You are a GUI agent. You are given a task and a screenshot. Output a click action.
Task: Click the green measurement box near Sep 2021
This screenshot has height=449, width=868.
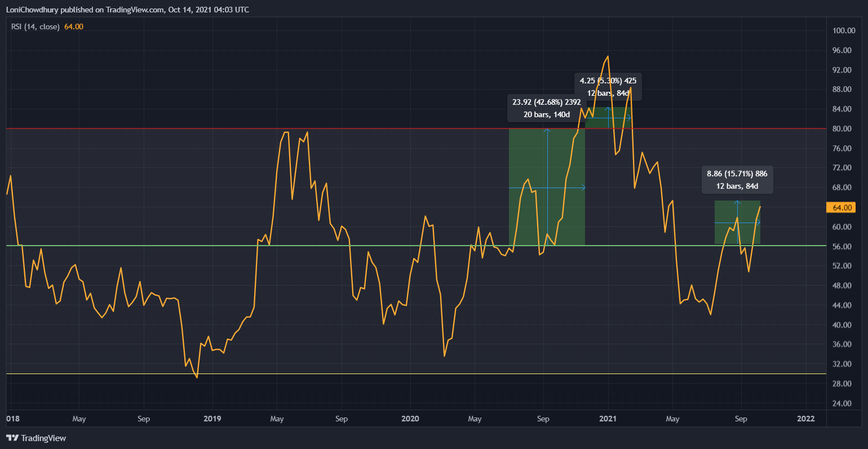pos(737,223)
